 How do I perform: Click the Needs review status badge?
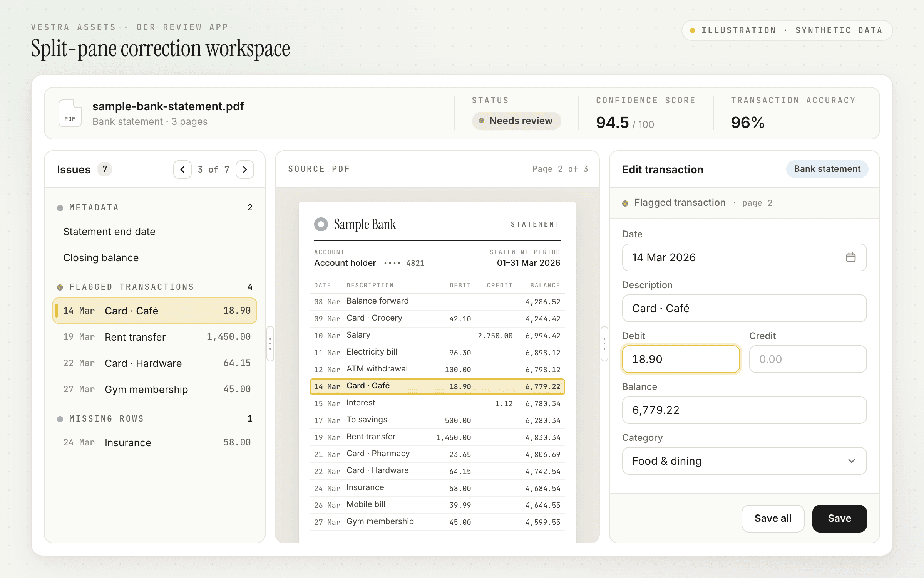pyautogui.click(x=516, y=121)
